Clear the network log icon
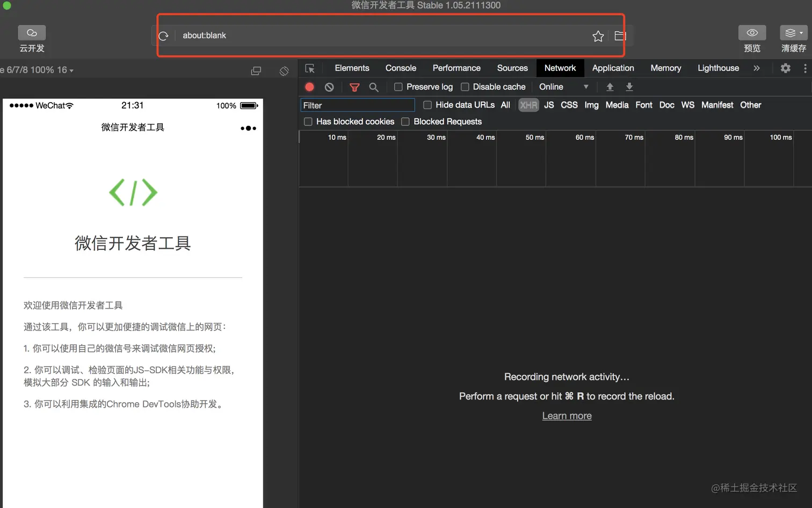Screen dimensions: 812x508 329,87
